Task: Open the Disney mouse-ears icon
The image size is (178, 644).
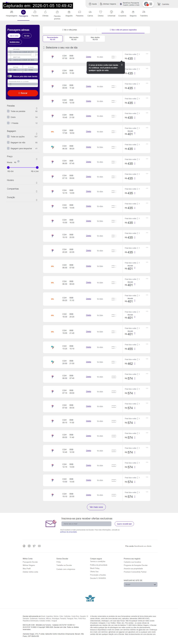Action: pyautogui.click(x=101, y=12)
